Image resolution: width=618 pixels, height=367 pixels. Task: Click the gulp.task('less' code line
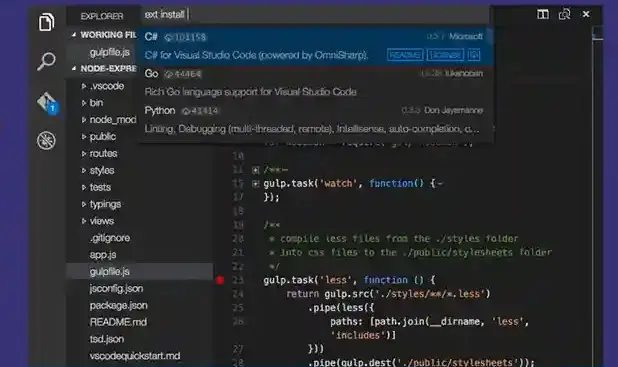click(x=349, y=280)
